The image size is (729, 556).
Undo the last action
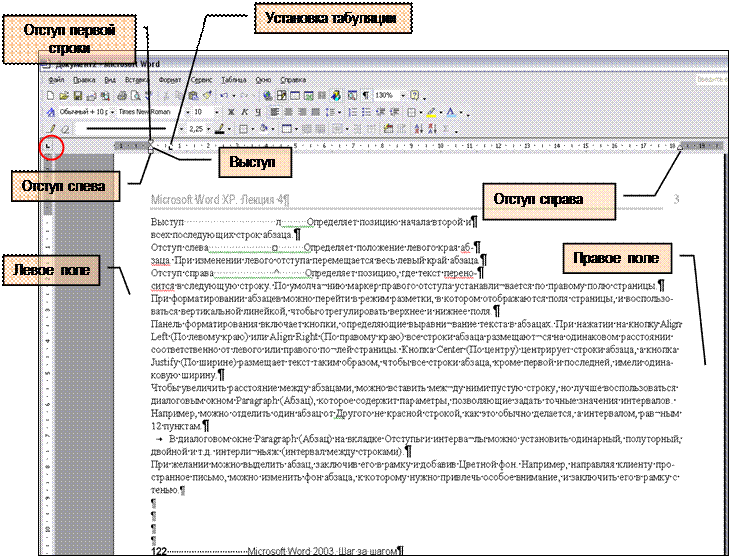tap(225, 96)
